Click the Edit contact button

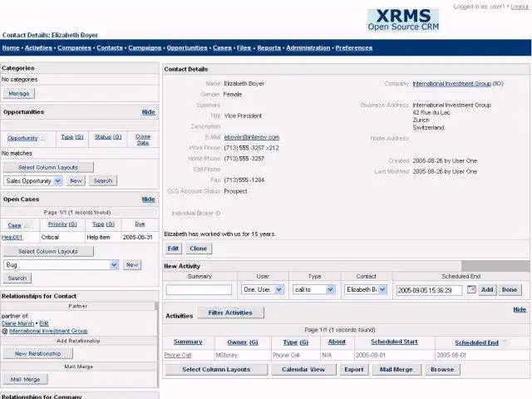click(x=173, y=249)
